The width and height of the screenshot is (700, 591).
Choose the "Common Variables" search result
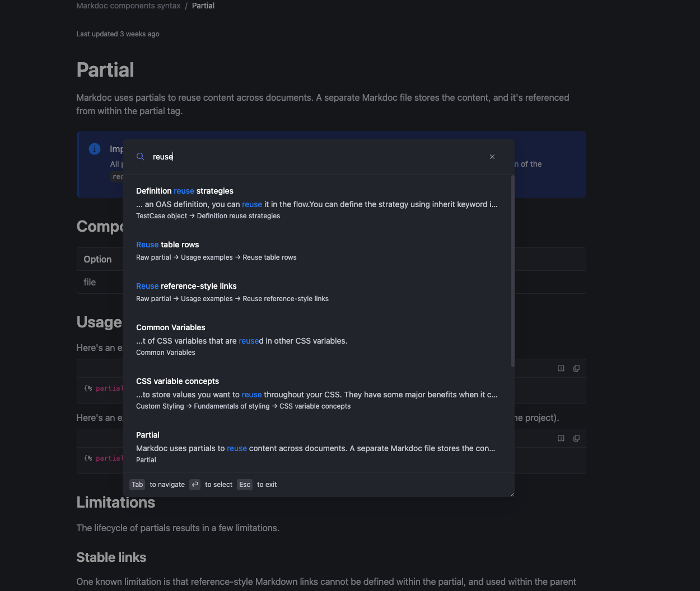tap(170, 327)
